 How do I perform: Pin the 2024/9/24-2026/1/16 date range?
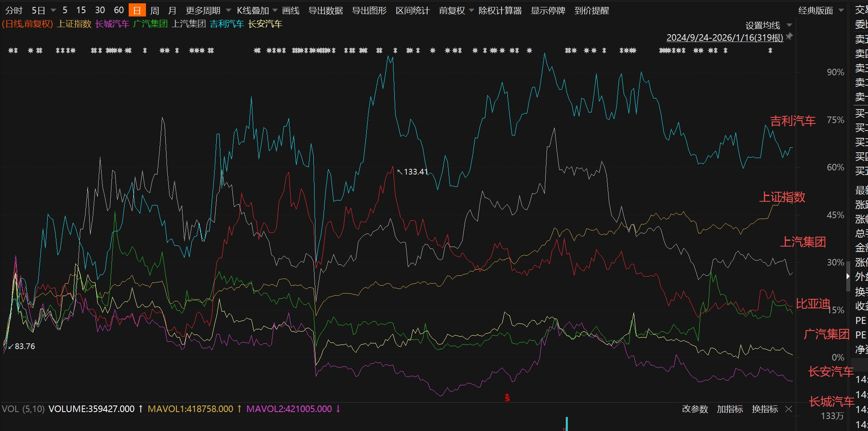pos(789,37)
